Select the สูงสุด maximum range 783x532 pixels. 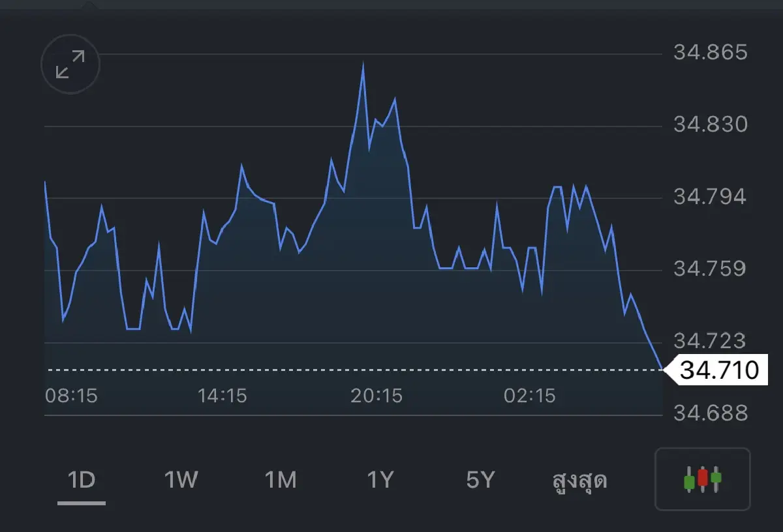[x=580, y=481]
